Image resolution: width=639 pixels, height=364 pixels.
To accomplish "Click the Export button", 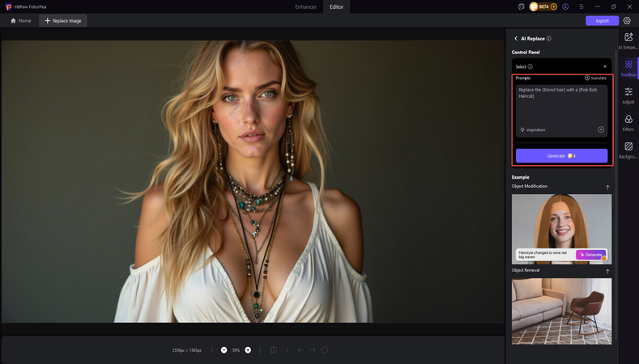I will pyautogui.click(x=602, y=21).
